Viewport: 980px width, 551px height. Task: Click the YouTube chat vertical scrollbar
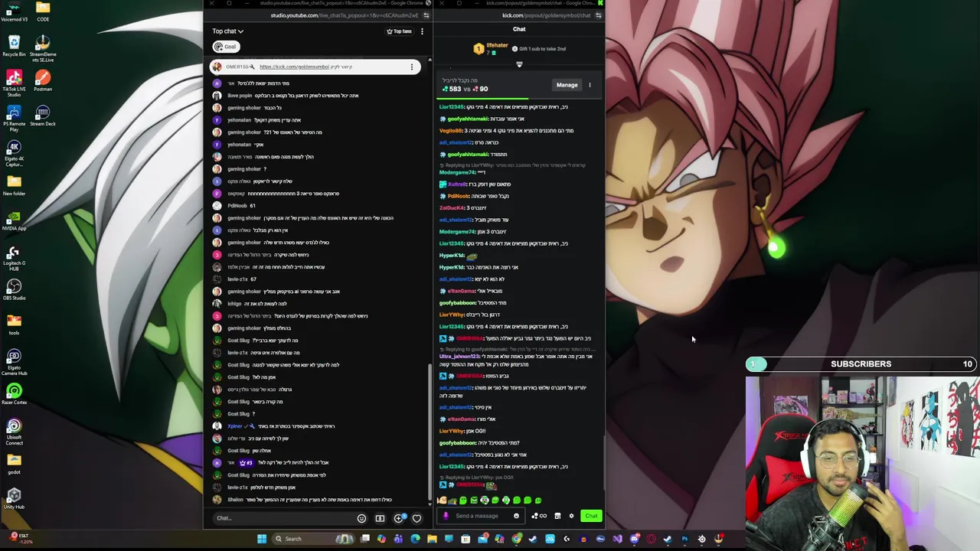click(429, 431)
